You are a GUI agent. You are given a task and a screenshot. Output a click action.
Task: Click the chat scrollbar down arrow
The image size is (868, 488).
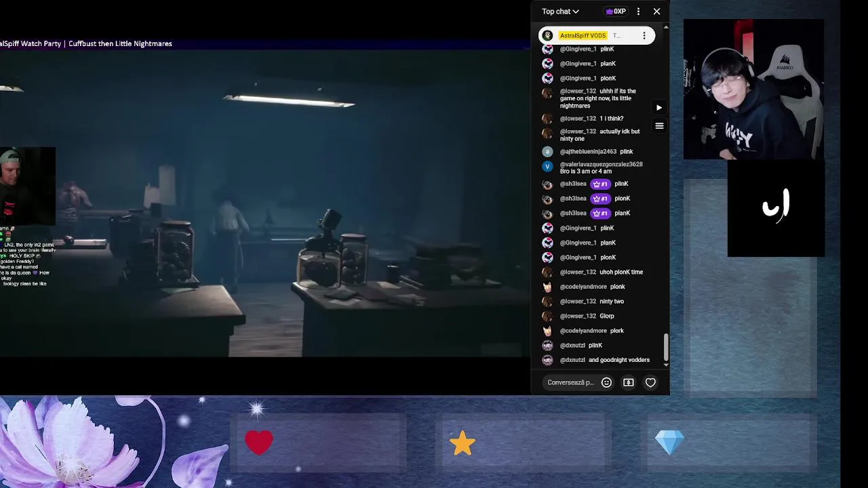pyautogui.click(x=666, y=365)
